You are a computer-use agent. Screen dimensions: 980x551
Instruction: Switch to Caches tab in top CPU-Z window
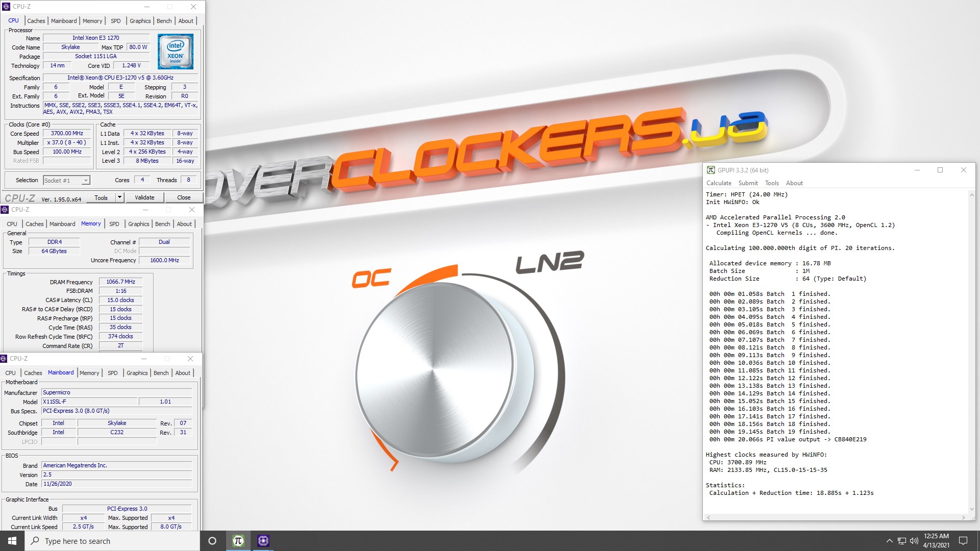[x=36, y=21]
